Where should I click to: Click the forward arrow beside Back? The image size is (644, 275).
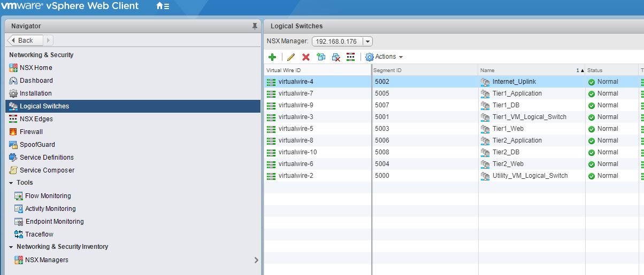pyautogui.click(x=48, y=40)
